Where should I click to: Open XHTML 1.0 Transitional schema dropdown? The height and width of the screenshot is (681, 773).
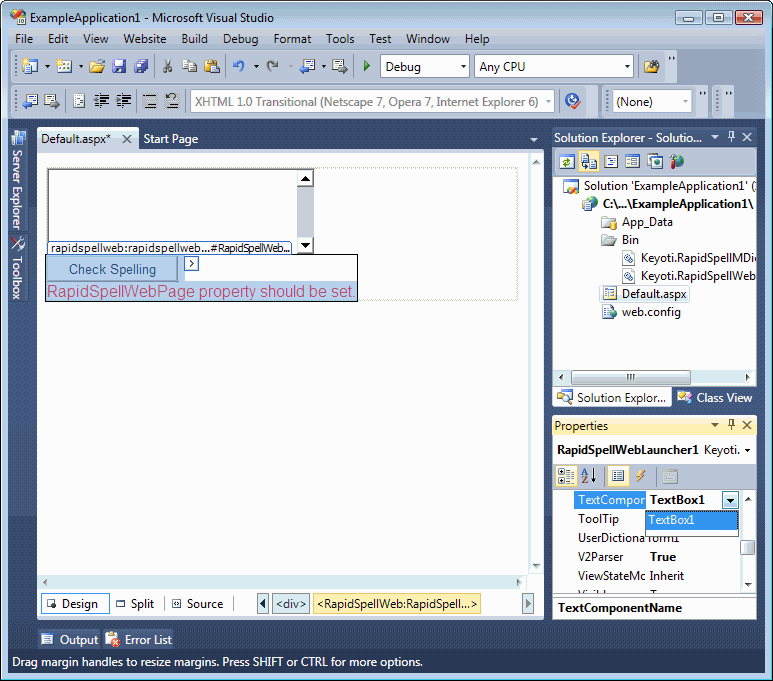[x=548, y=102]
